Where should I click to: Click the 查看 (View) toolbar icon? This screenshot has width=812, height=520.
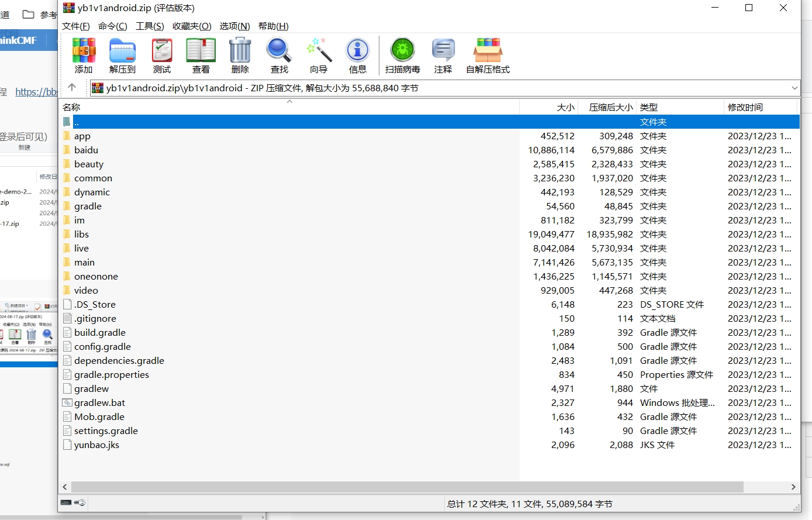click(201, 50)
